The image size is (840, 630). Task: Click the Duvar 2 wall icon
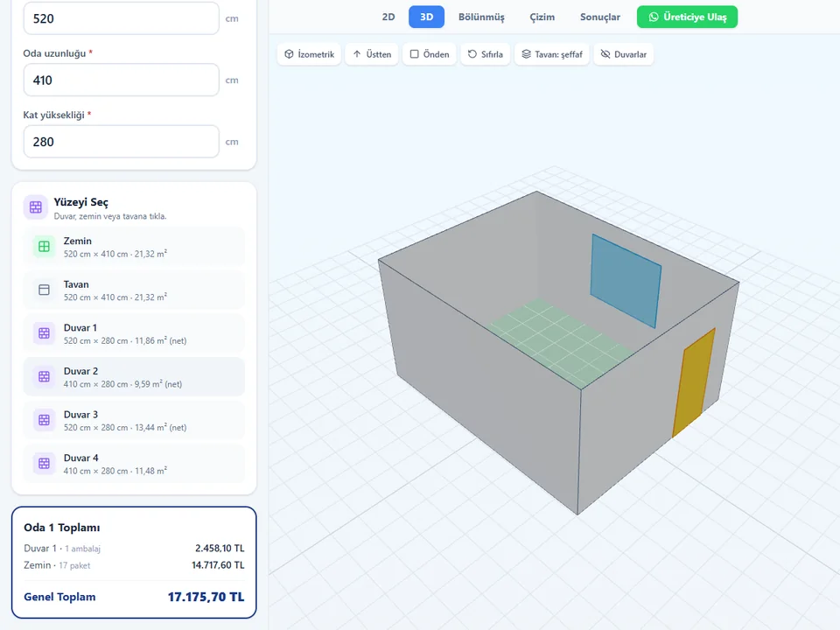point(44,376)
